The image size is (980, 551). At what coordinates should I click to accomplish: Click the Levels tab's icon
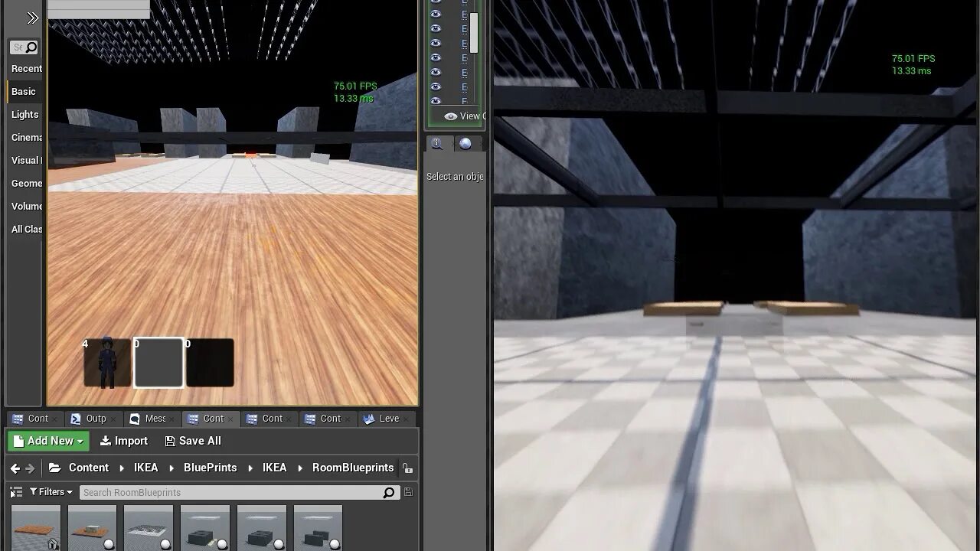click(x=369, y=419)
